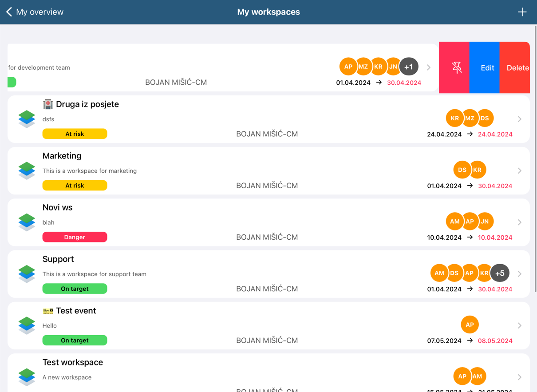This screenshot has height=392, width=537.
Task: Expand Test event with its chevron arrow
Action: click(519, 325)
